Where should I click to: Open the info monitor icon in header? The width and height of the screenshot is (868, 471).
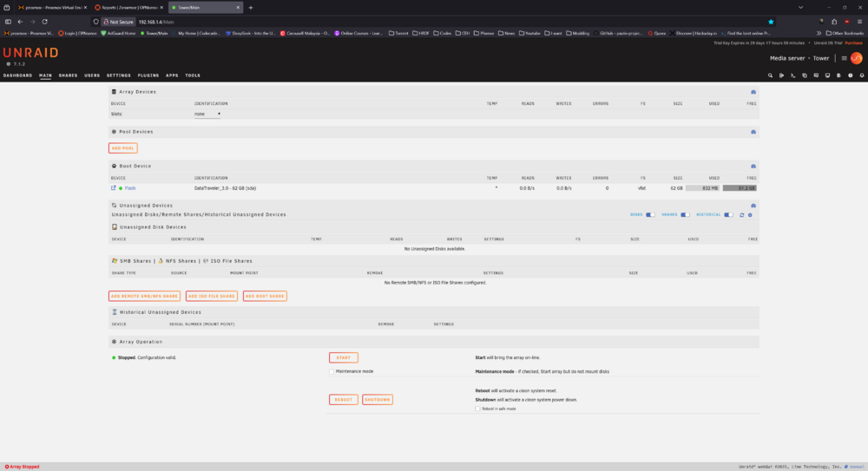pos(827,75)
